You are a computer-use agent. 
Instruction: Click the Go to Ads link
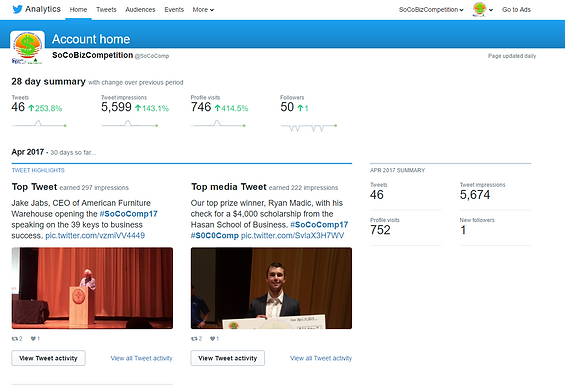pyautogui.click(x=516, y=10)
